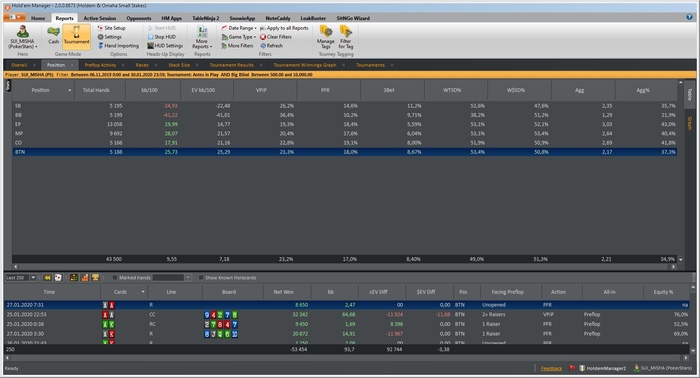Select the MP position row

tap(345, 133)
